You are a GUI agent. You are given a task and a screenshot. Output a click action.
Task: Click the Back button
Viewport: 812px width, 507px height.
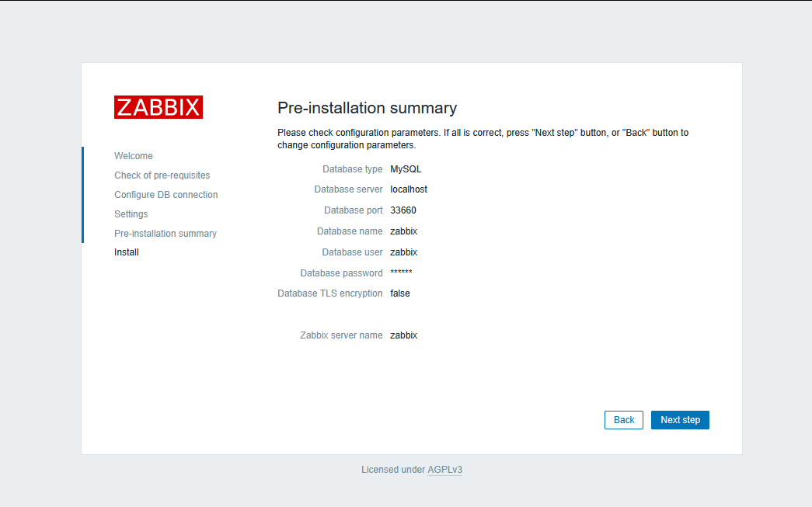[623, 419]
